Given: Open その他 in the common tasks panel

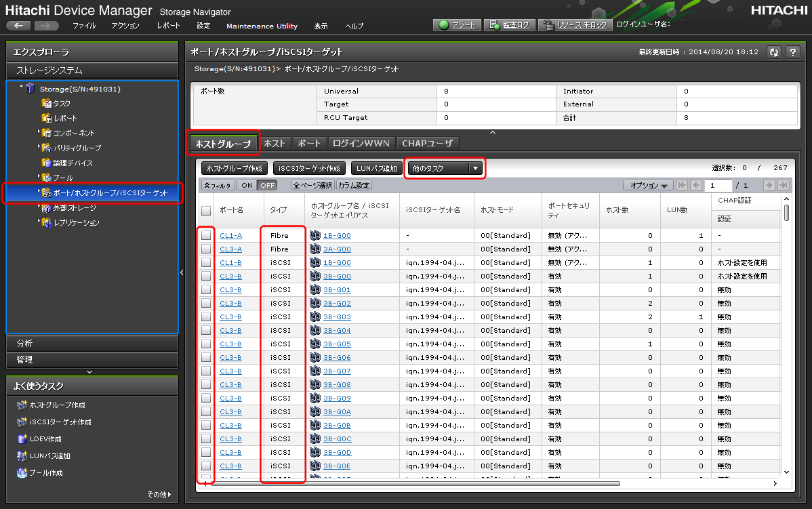Looking at the screenshot, I should pyautogui.click(x=159, y=495).
